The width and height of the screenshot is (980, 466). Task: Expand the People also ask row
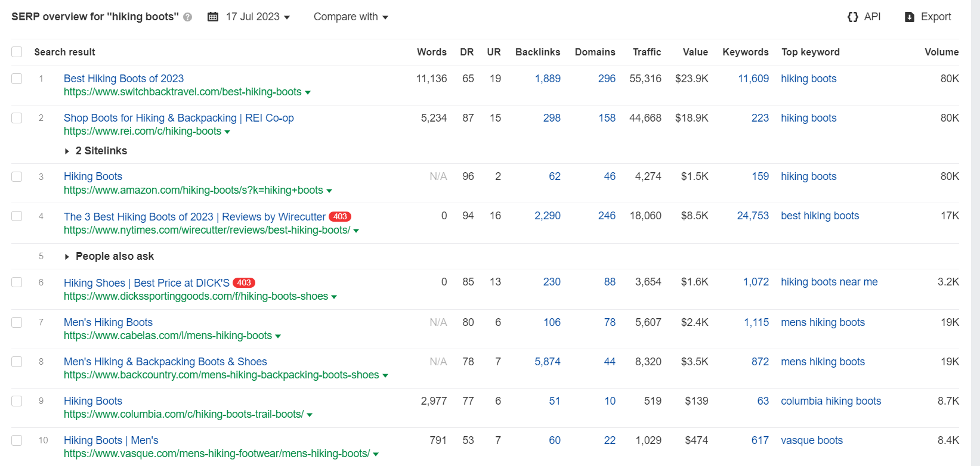[109, 256]
